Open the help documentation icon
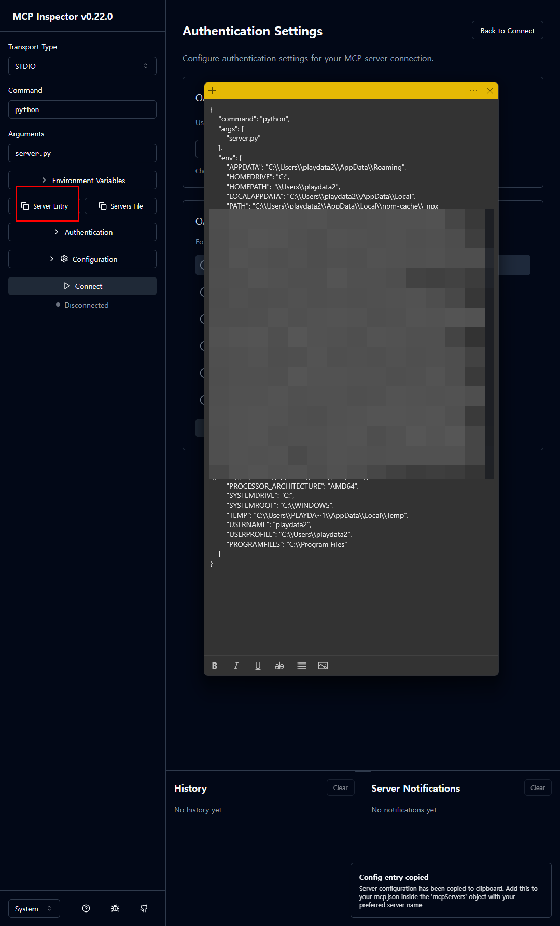 86,908
